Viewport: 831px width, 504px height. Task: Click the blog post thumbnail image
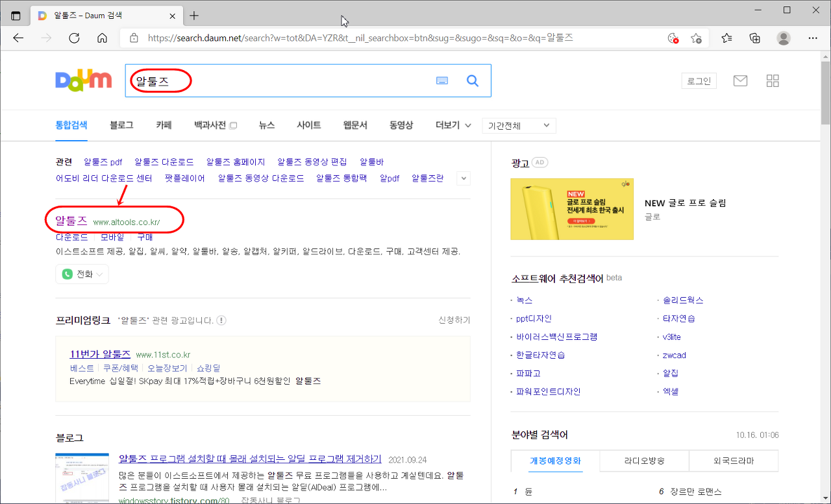82,478
